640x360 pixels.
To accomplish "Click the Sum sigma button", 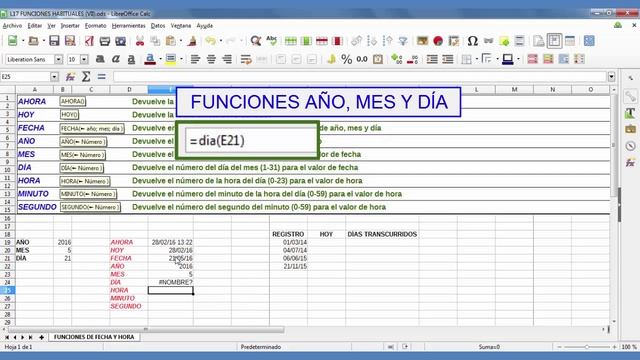I will point(86,77).
